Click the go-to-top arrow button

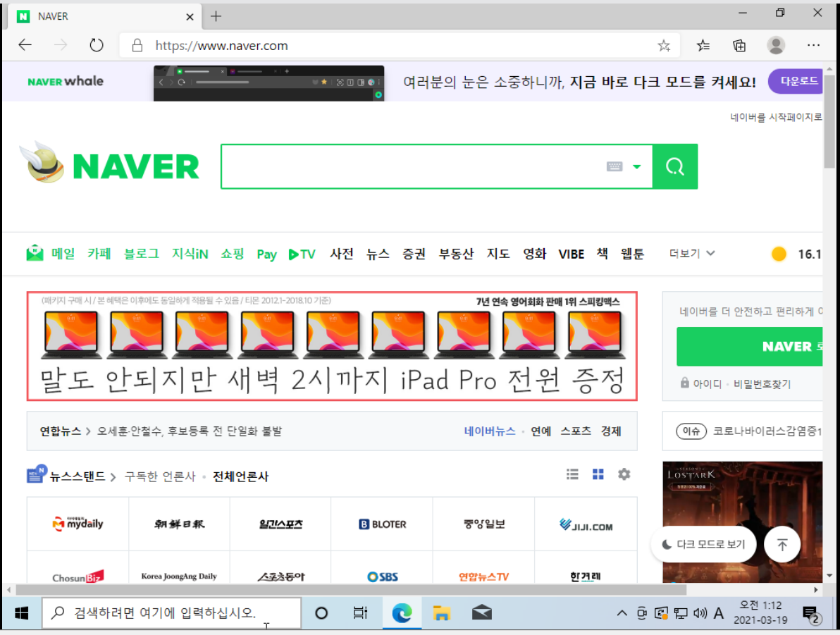tap(782, 545)
